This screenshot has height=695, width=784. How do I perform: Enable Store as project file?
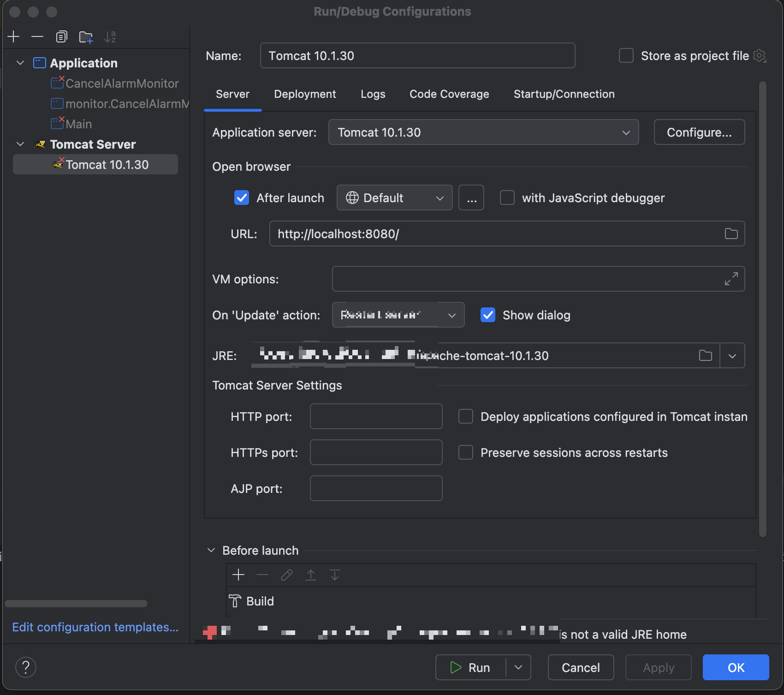pyautogui.click(x=626, y=56)
